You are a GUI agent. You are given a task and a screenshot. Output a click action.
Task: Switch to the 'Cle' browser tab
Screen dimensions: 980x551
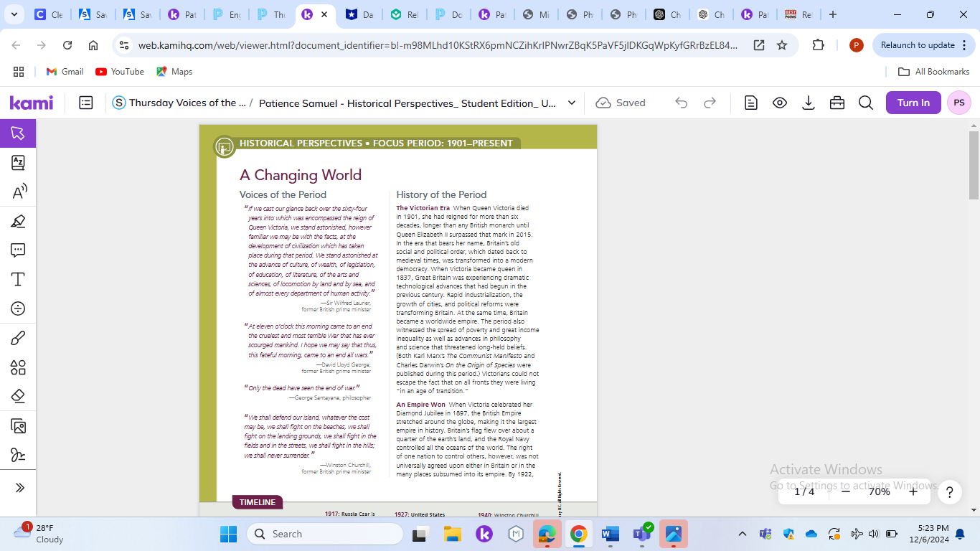[x=49, y=14]
